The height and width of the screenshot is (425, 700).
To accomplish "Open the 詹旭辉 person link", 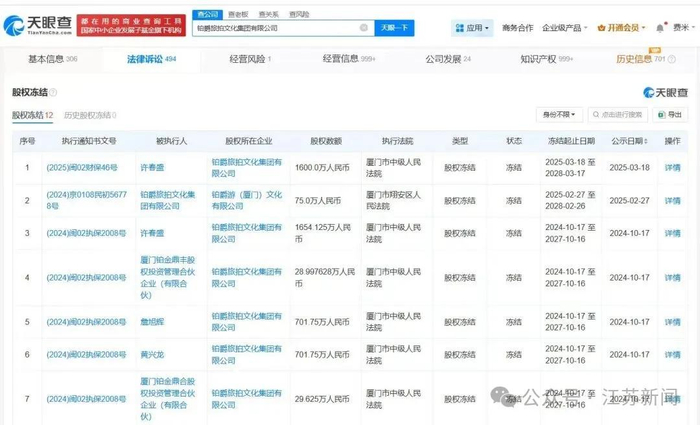I will point(152,322).
